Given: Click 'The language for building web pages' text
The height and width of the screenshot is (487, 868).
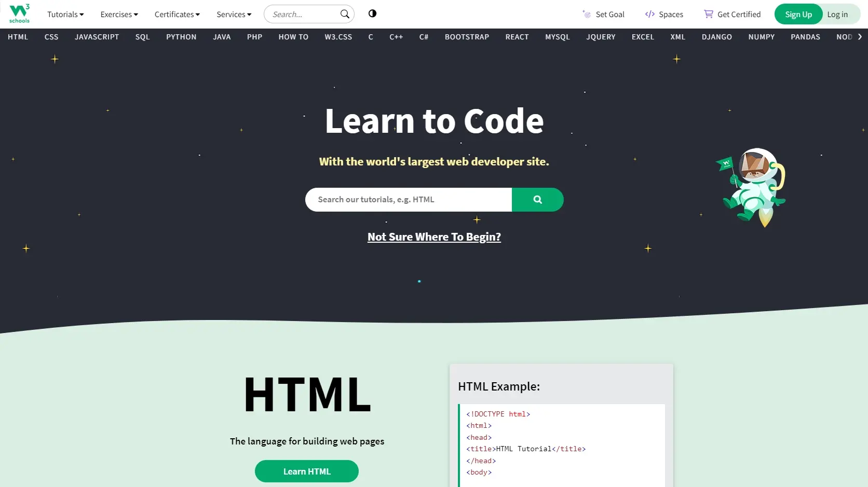Looking at the screenshot, I should (307, 441).
